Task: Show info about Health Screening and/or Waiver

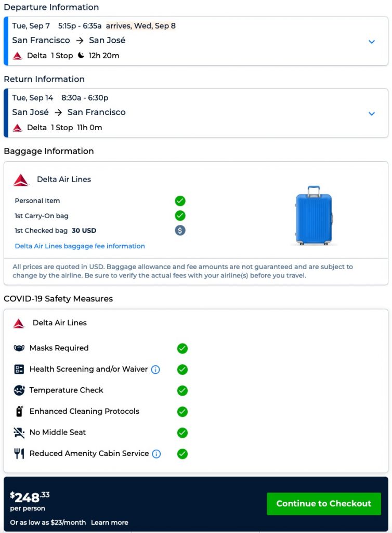Action: [155, 370]
